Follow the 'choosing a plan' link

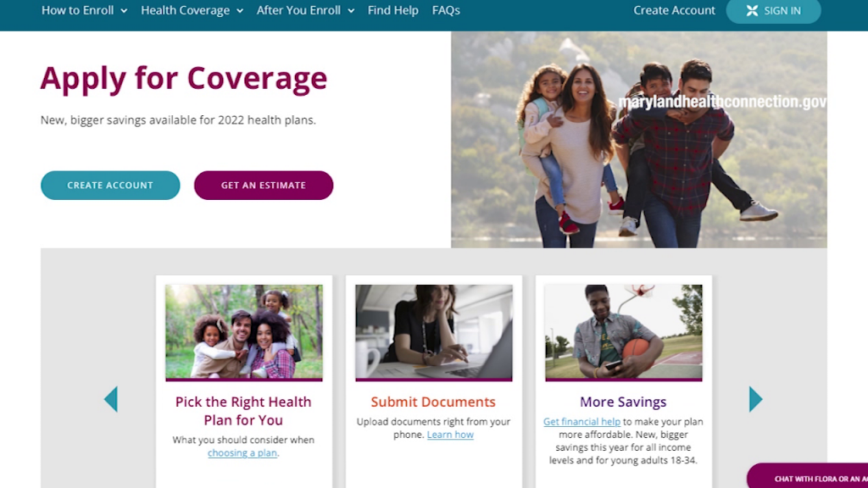click(242, 452)
